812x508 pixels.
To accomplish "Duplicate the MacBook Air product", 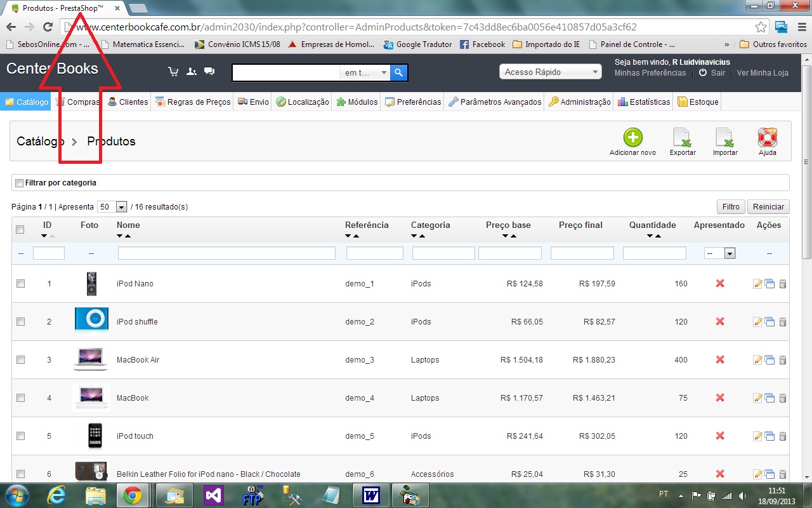I will tap(769, 360).
